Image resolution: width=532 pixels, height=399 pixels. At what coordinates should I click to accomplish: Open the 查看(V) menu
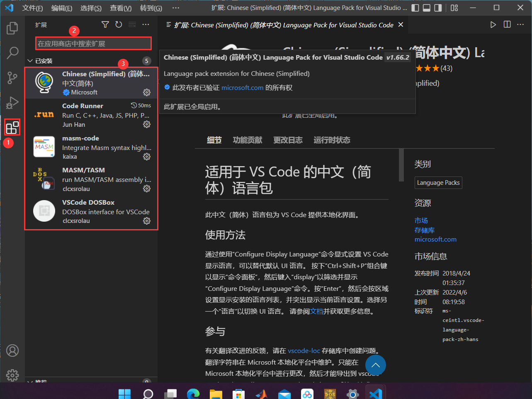[121, 8]
